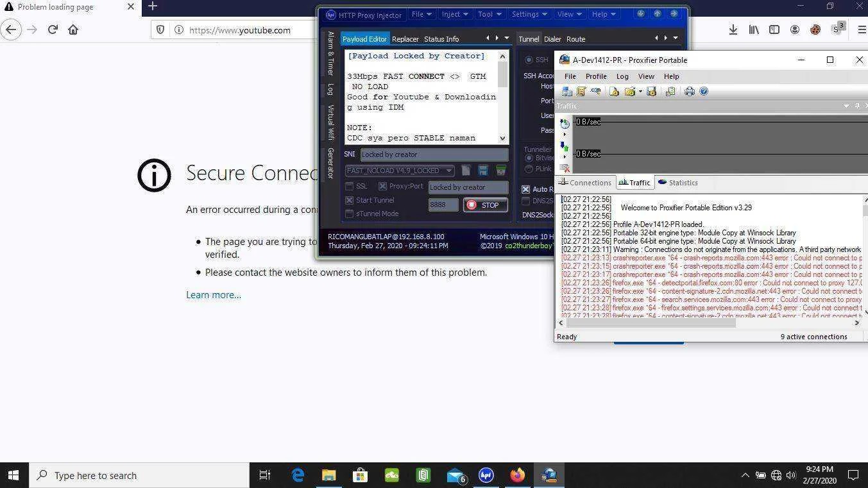Click the clock traffic icon in Traffic pane
Image resolution: width=868 pixels, height=488 pixels.
click(x=565, y=124)
